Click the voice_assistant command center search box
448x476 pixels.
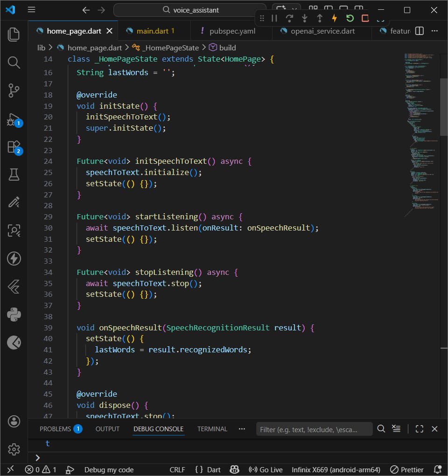pos(190,10)
